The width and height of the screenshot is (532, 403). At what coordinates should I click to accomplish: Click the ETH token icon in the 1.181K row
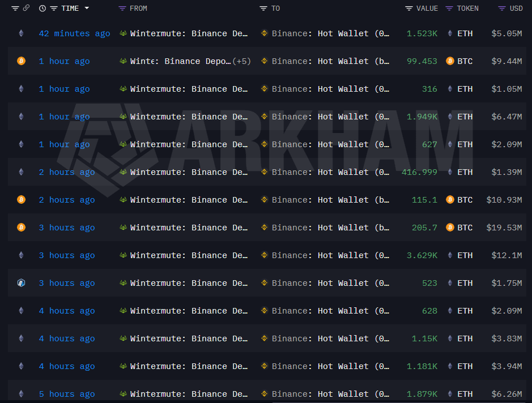[450, 366]
